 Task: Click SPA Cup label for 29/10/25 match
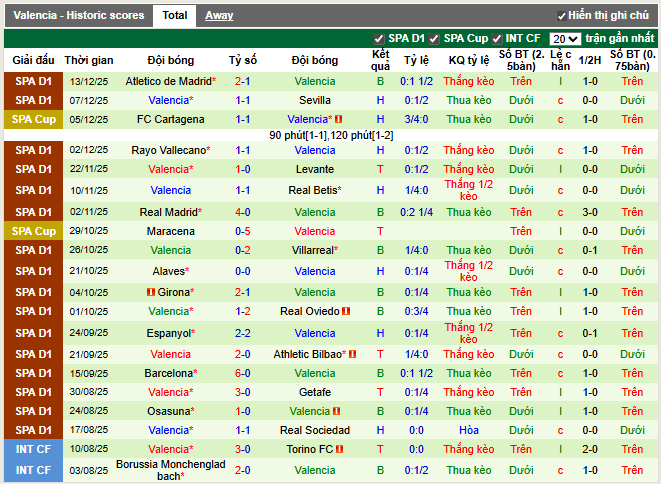34,231
